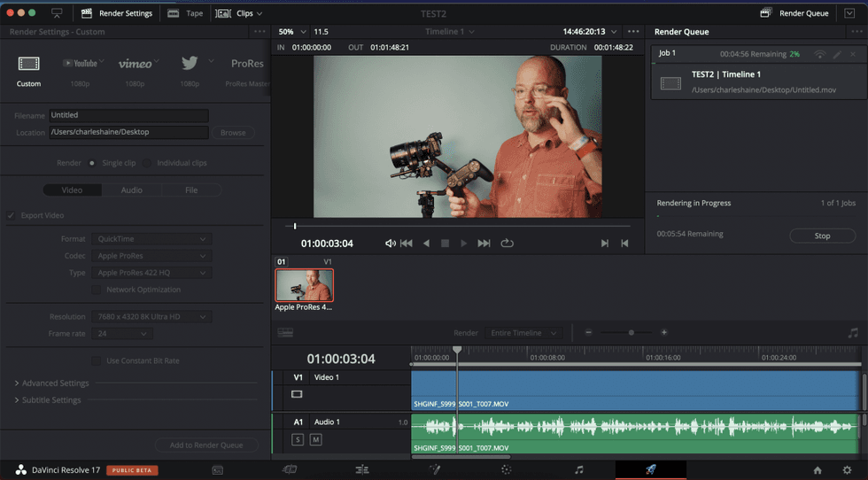Open the Color page icon

click(x=506, y=469)
